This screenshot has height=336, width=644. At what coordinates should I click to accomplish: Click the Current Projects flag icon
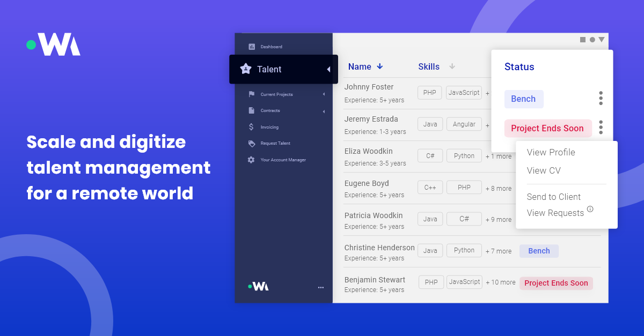[252, 94]
